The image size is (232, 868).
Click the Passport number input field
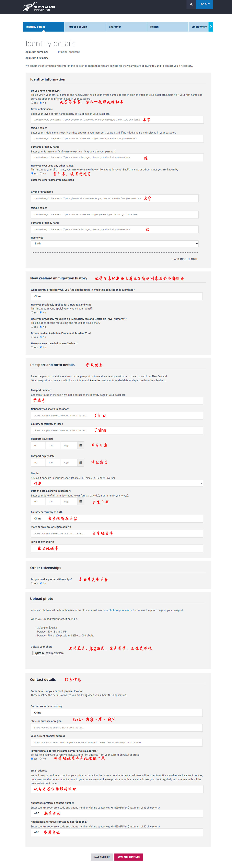[x=117, y=401]
